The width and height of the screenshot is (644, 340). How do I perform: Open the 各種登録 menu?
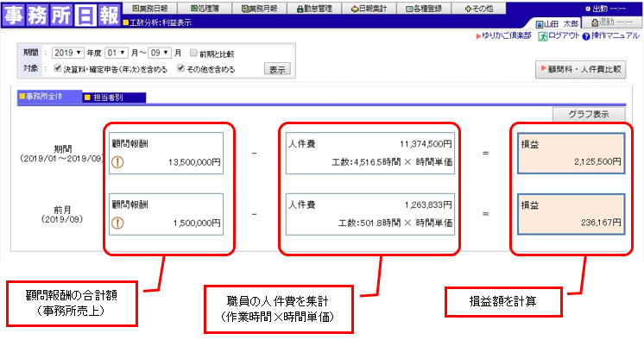(424, 9)
